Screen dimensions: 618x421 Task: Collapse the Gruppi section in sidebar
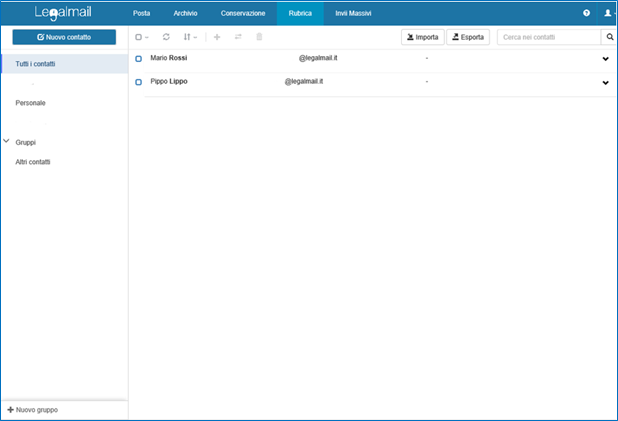(7, 142)
